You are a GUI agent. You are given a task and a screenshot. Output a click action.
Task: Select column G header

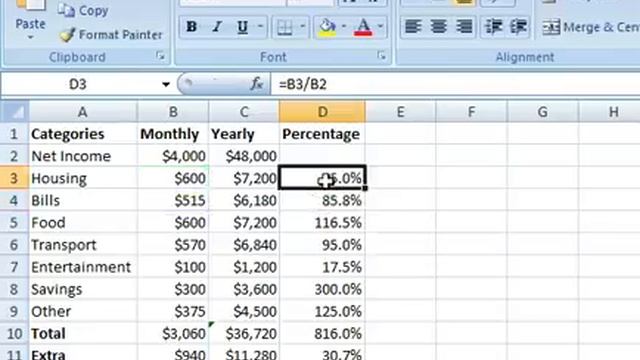pos(542,111)
